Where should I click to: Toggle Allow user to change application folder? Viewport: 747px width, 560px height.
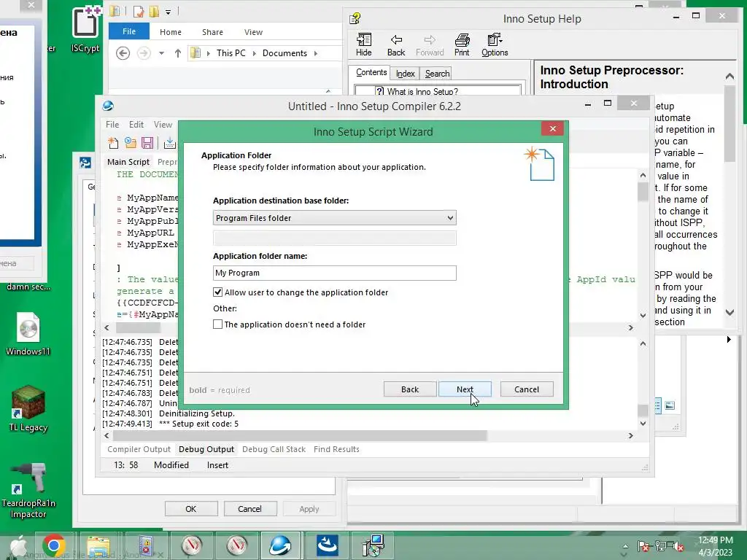[x=217, y=292]
